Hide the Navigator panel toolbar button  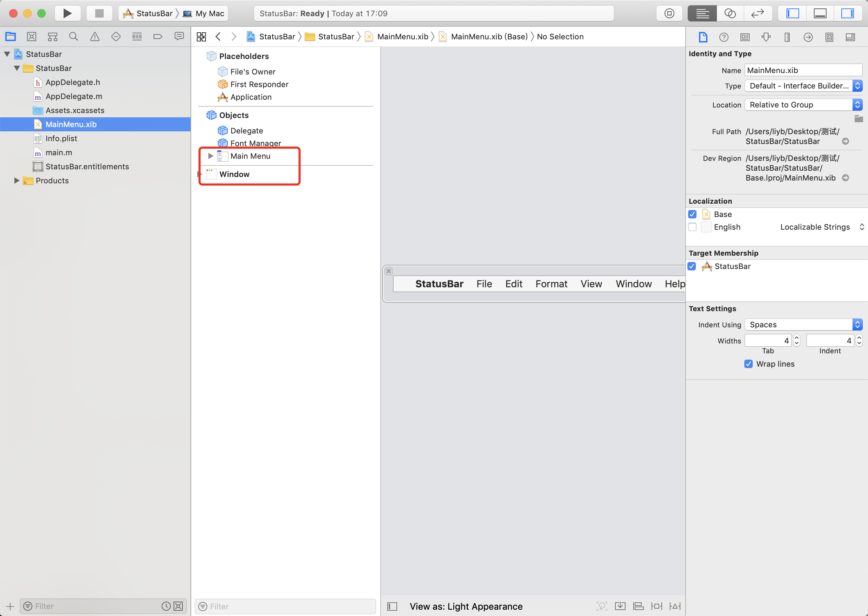tap(792, 14)
